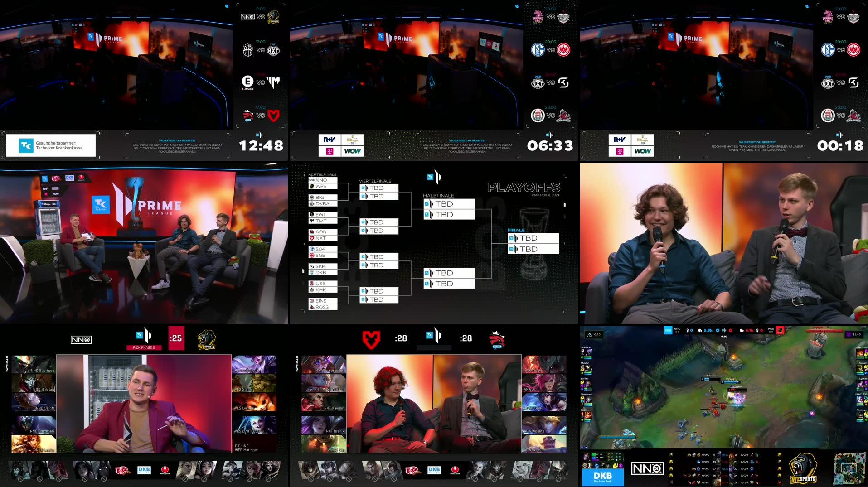The width and height of the screenshot is (868, 487).
Task: Click the ROSS entry in the Achtelfinale bracket
Action: (x=323, y=307)
